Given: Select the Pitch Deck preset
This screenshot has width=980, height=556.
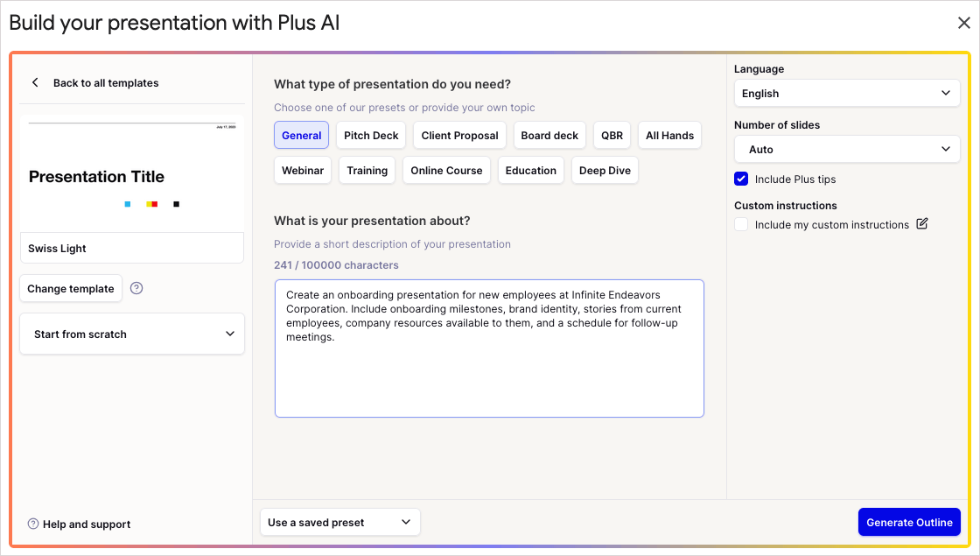Looking at the screenshot, I should pyautogui.click(x=371, y=135).
